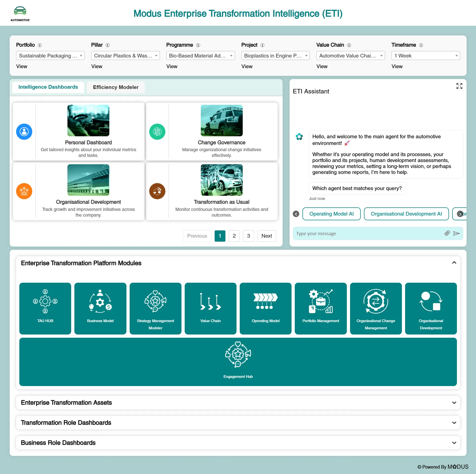Open the Change Governance thumbnail image
This screenshot has height=474, width=476.
point(222,120)
